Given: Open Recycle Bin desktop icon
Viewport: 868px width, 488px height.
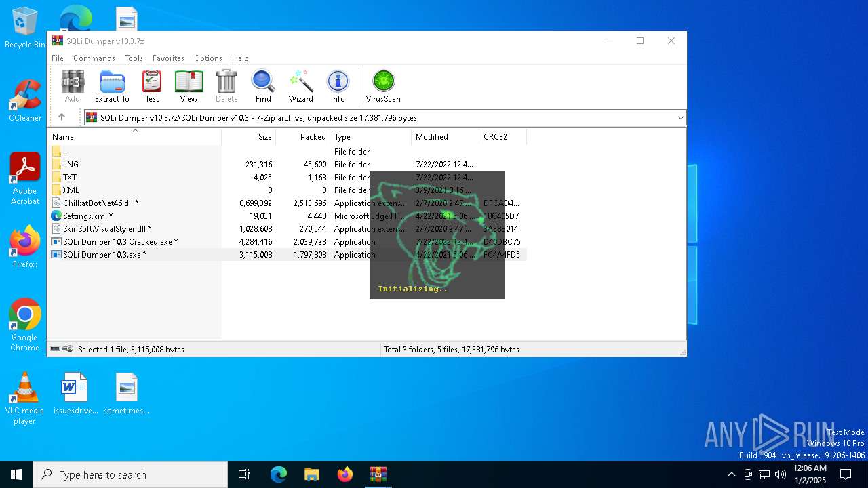Looking at the screenshot, I should pyautogui.click(x=25, y=28).
